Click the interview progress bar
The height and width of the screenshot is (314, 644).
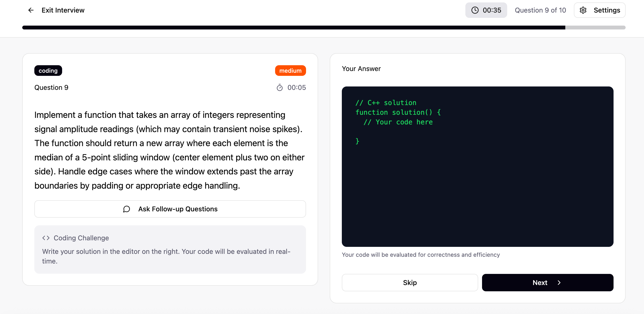323,28
